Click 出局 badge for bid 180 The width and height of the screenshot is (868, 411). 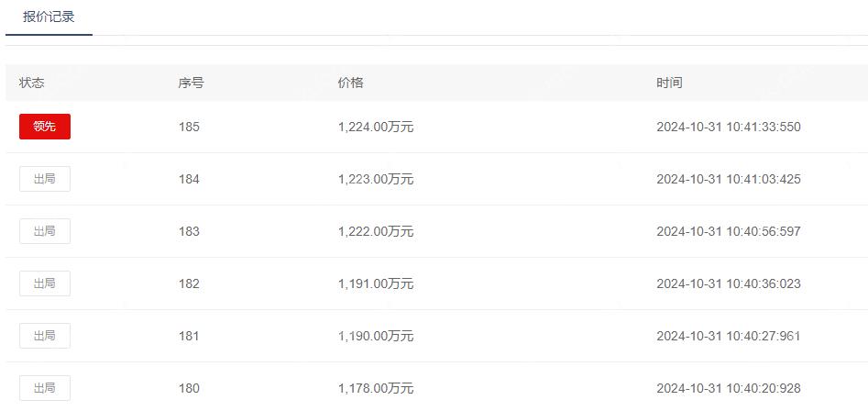coord(45,388)
